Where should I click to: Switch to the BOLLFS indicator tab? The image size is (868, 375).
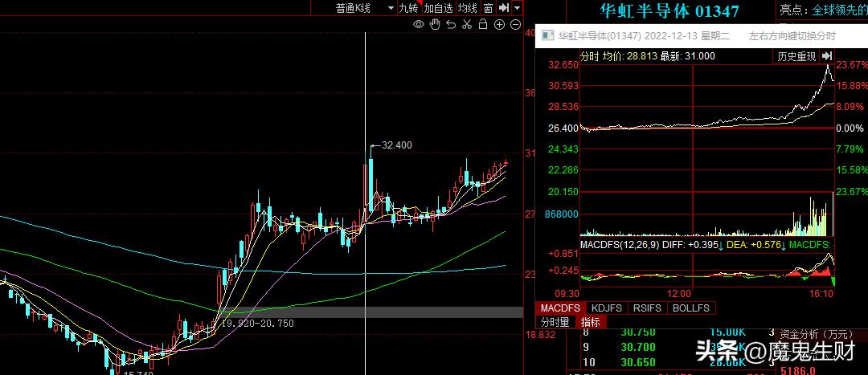pyautogui.click(x=692, y=308)
